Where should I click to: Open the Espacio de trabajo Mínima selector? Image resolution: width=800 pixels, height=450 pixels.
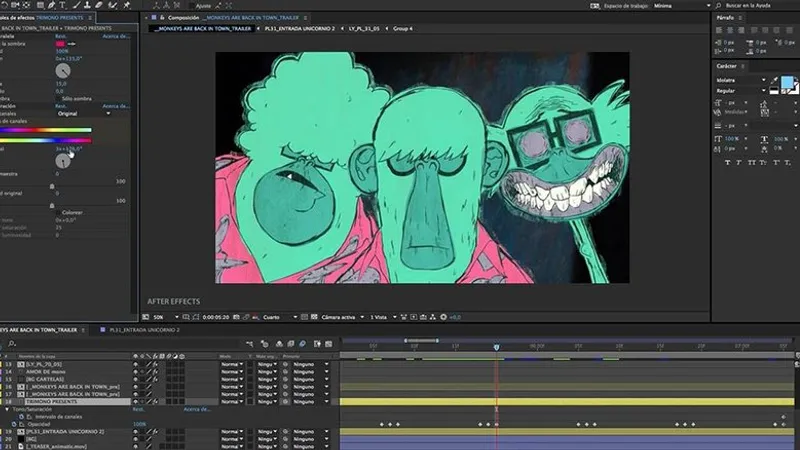pos(682,6)
